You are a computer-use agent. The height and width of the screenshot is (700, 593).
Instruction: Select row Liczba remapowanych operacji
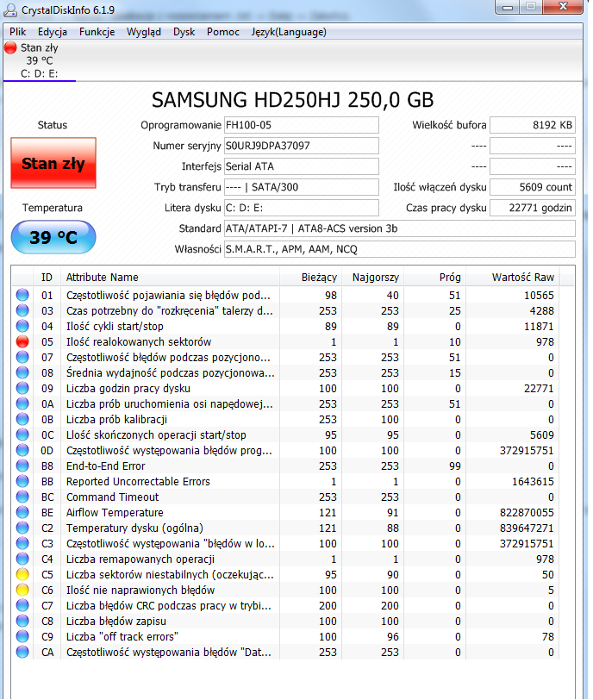[x=285, y=559]
